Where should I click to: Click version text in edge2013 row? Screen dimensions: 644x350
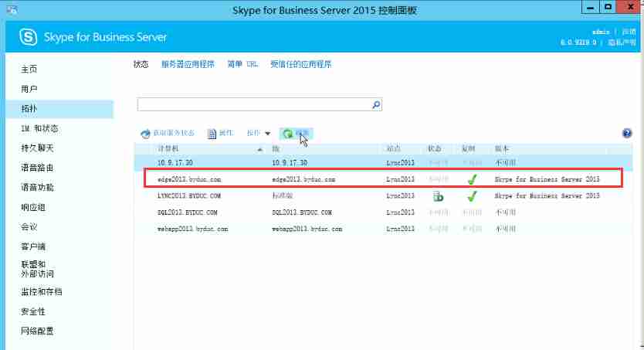(x=547, y=179)
